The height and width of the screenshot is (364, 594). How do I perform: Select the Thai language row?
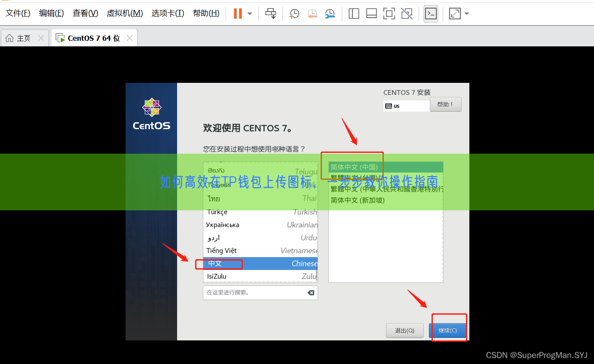click(x=260, y=198)
